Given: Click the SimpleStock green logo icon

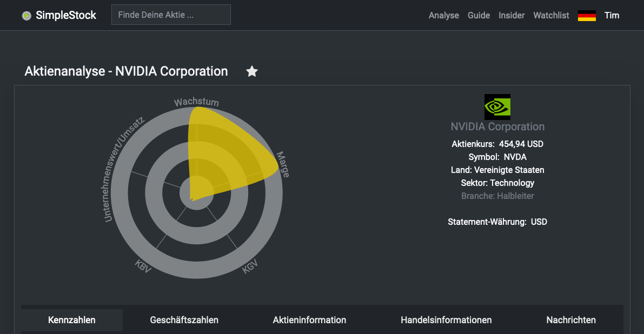Looking at the screenshot, I should point(26,16).
